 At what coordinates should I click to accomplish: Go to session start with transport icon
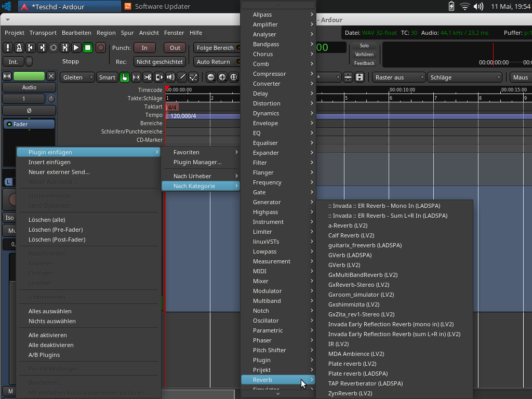(31, 48)
